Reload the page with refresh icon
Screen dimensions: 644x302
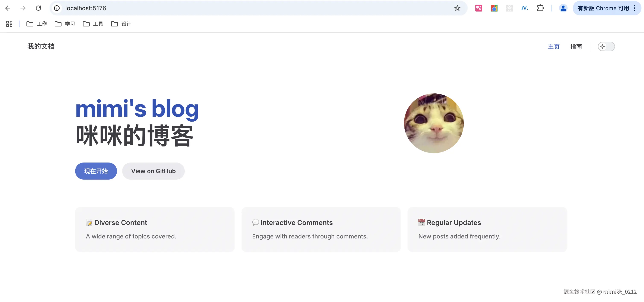[38, 8]
